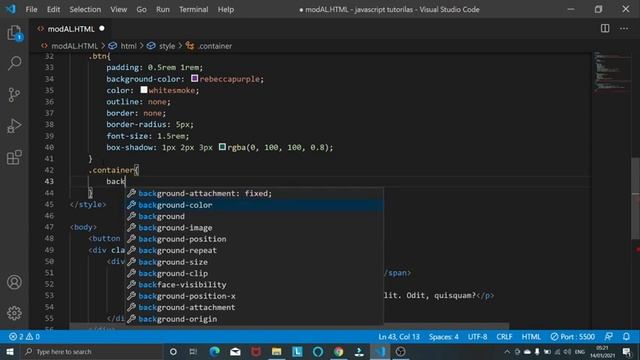Choose background-attachment: fixed; suggestion
The height and width of the screenshot is (360, 640).
254,193
